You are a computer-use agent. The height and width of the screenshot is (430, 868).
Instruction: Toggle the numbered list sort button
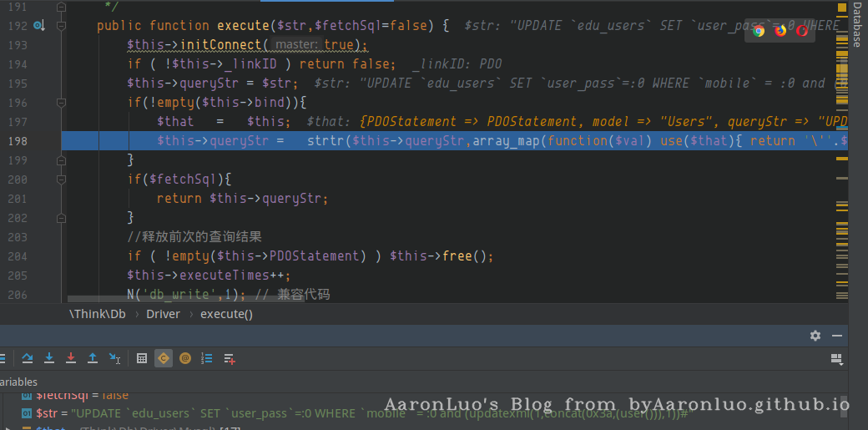(207, 358)
